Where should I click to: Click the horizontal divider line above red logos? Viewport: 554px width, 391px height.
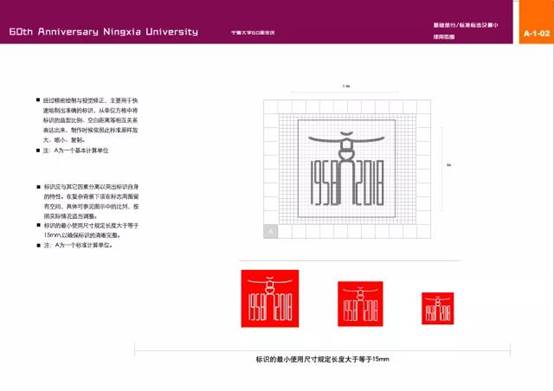point(351,261)
